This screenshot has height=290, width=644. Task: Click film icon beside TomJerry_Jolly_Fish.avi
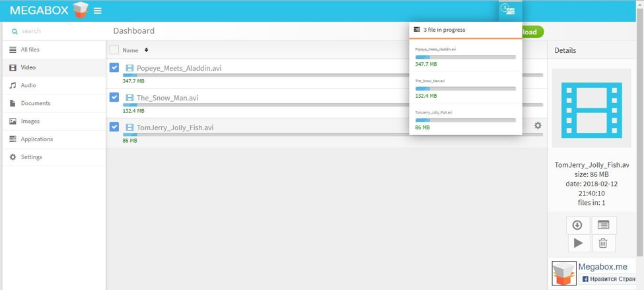(x=129, y=127)
